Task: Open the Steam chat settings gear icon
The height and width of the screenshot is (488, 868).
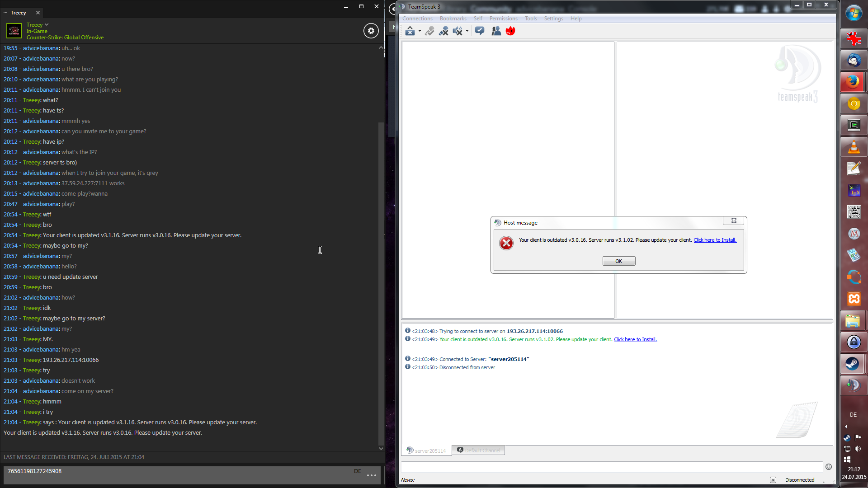Action: click(371, 31)
